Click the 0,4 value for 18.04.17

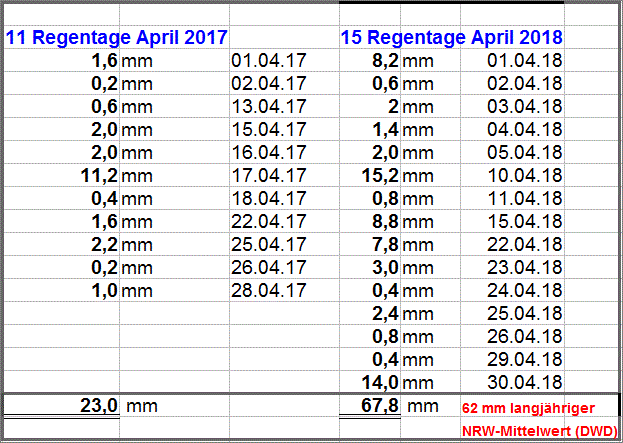(104, 199)
